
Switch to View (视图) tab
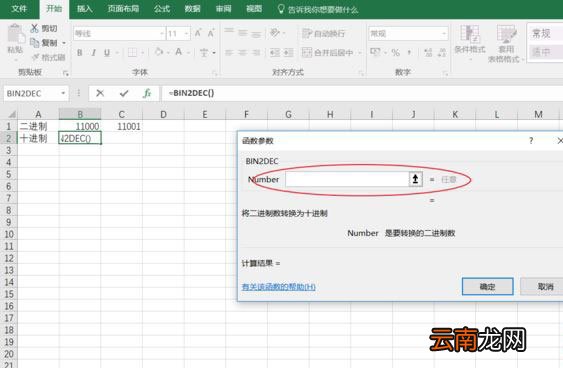[x=254, y=8]
